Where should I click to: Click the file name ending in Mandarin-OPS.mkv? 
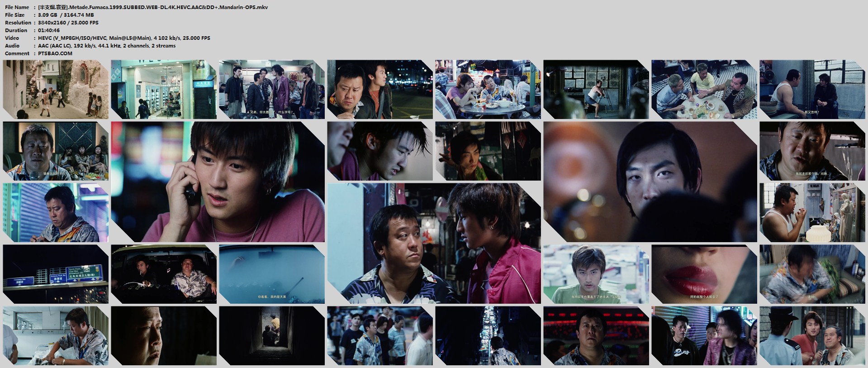(x=153, y=7)
